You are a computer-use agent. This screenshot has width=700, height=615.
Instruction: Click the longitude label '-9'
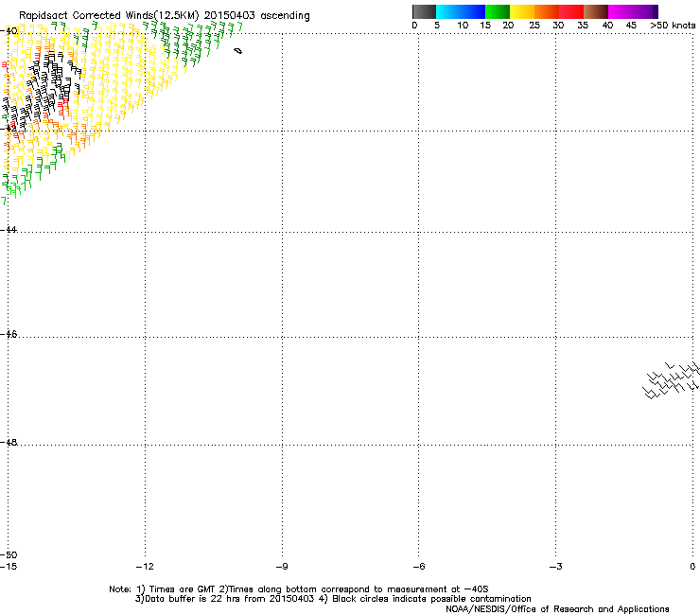tap(282, 567)
